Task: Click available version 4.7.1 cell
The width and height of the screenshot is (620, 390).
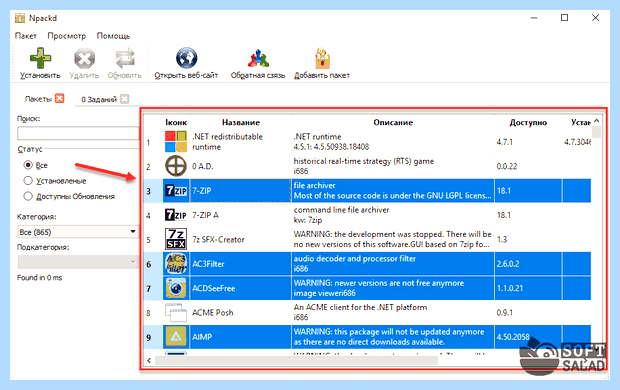Action: pos(528,142)
